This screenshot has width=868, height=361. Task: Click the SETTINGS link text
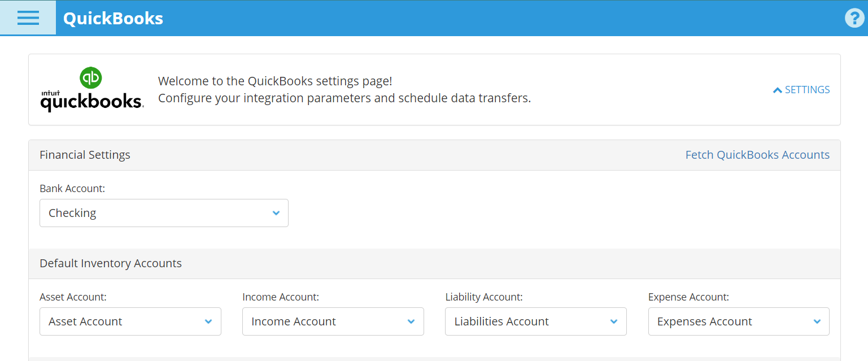tap(807, 90)
